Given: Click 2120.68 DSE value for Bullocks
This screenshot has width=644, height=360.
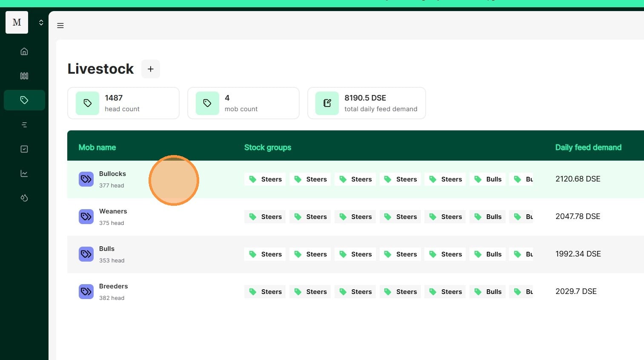Looking at the screenshot, I should (x=578, y=179).
